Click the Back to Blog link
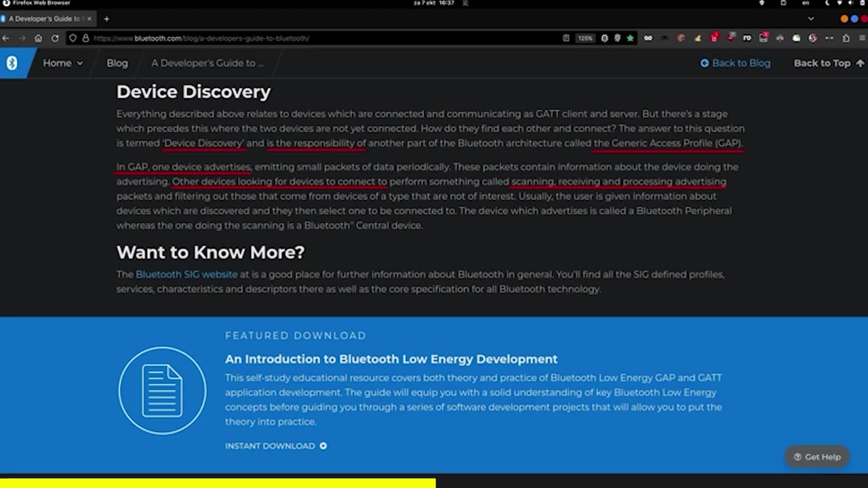Viewport: 868px width, 488px height. 735,63
